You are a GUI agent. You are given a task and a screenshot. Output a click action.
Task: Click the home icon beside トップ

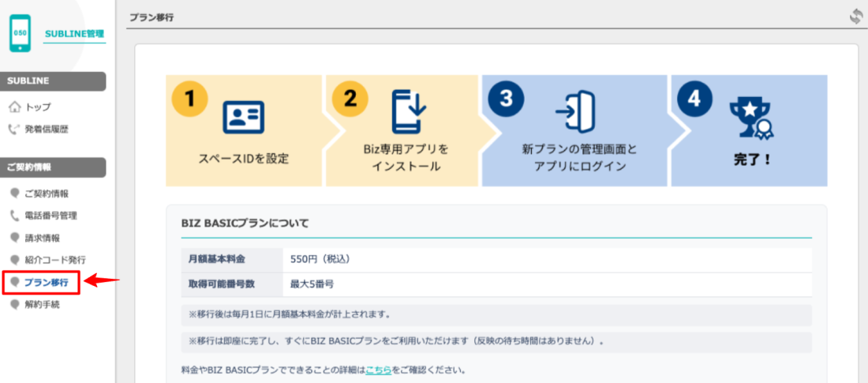pos(14,107)
